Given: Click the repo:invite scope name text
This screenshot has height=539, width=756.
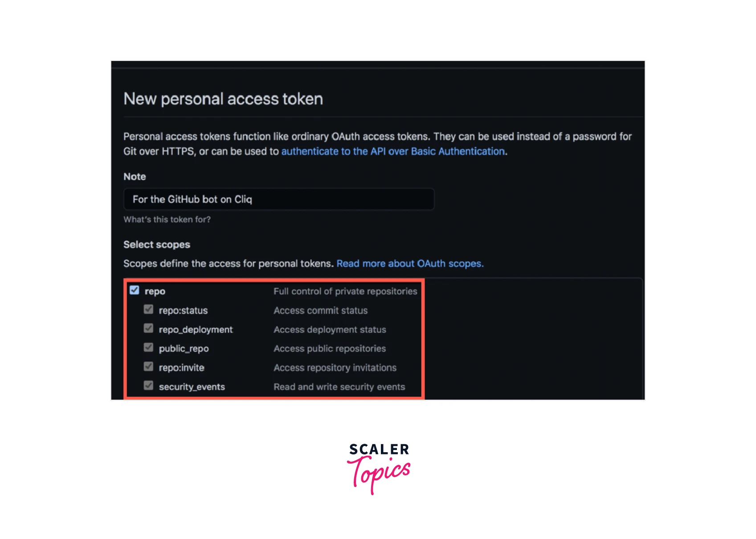Looking at the screenshot, I should coord(181,368).
